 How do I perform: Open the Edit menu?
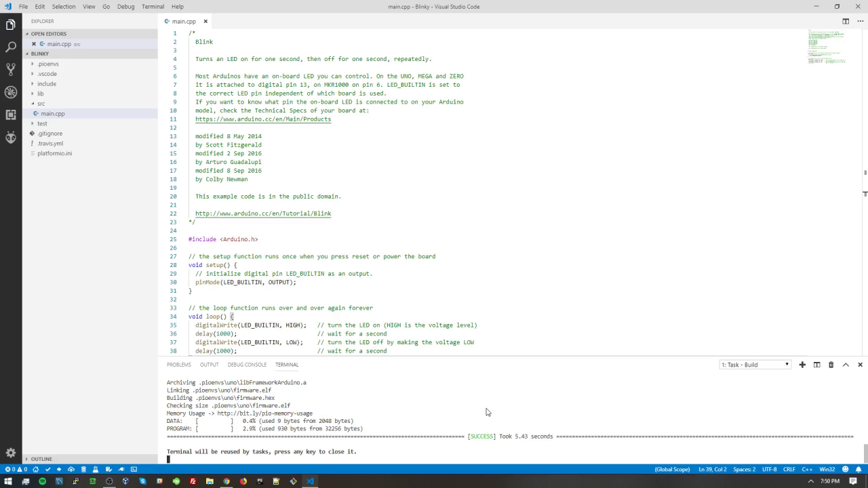point(40,6)
